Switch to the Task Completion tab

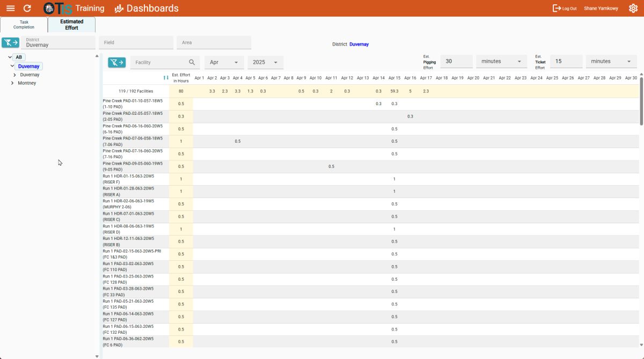(24, 24)
